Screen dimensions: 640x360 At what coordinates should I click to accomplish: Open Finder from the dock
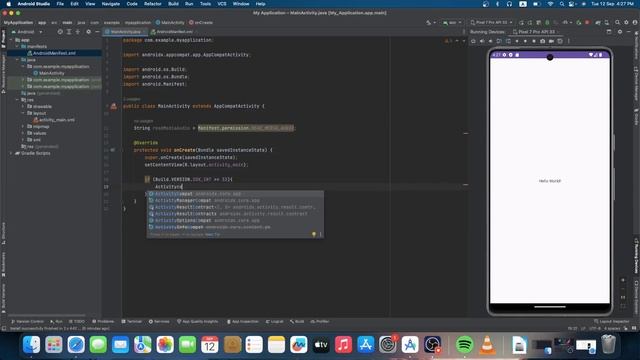tap(31, 345)
